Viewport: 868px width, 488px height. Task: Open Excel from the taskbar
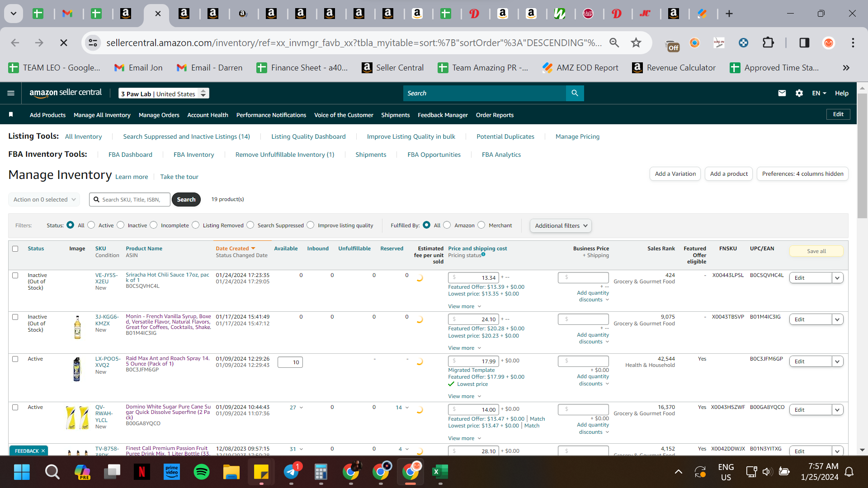440,472
